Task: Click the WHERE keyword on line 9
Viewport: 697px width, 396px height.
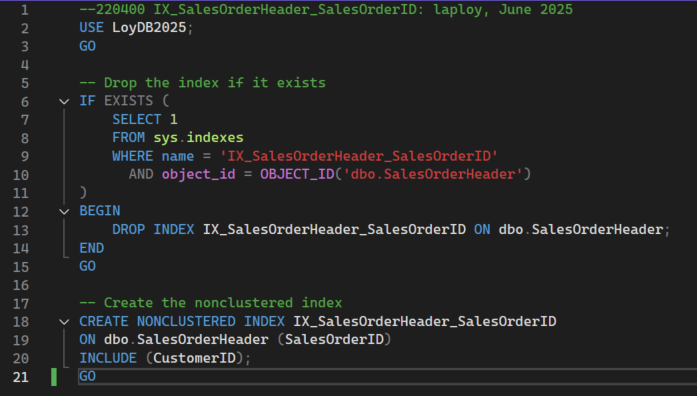Action: click(132, 156)
